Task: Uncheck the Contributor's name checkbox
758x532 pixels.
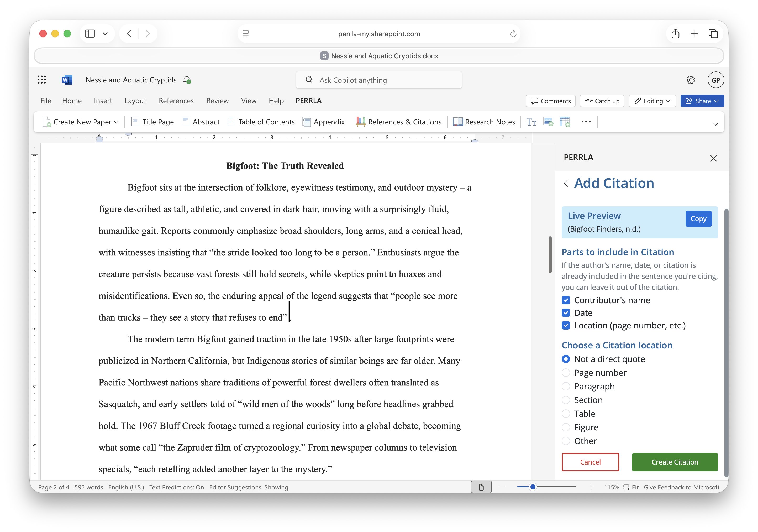Action: point(566,300)
